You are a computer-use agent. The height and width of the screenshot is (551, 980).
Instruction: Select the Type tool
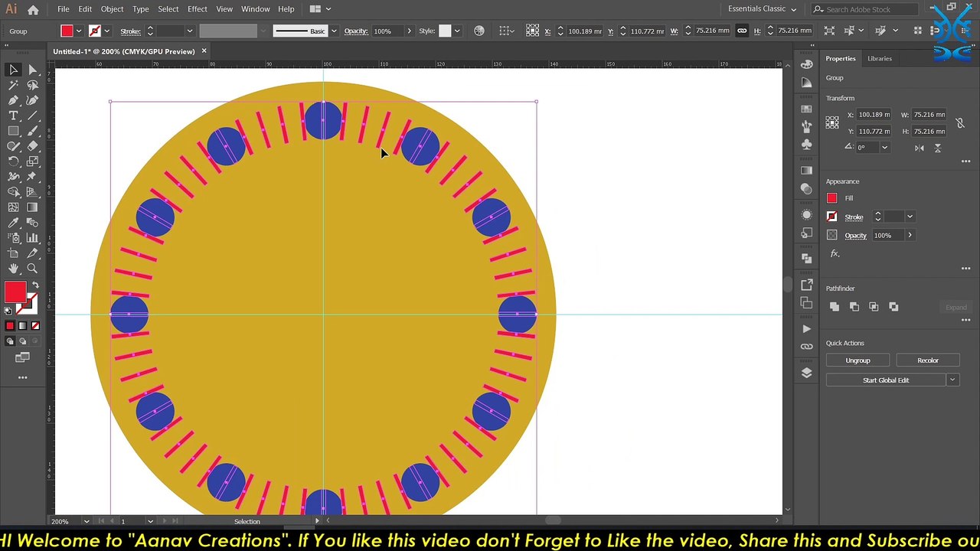[13, 116]
